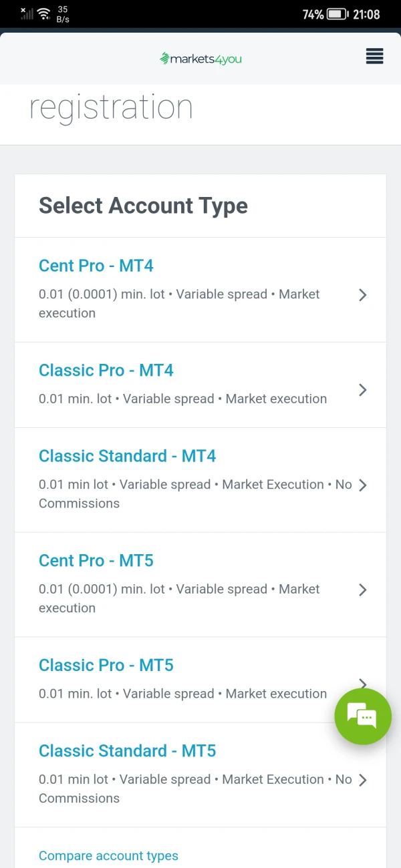The height and width of the screenshot is (868, 401).
Task: Expand the Cent Pro - MT4 chevron
Action: click(363, 295)
